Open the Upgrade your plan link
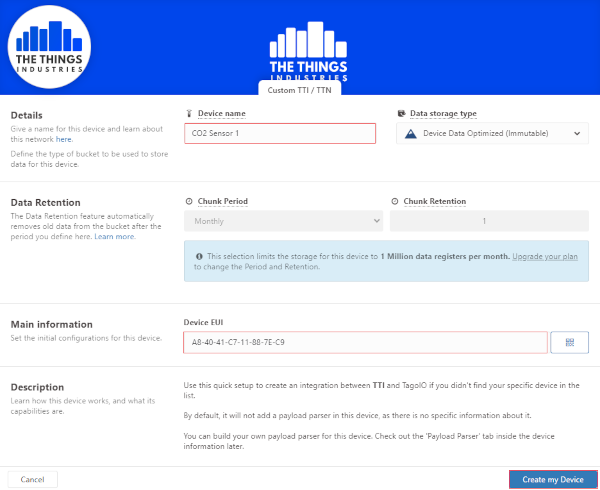The image size is (600, 490). pyautogui.click(x=545, y=256)
